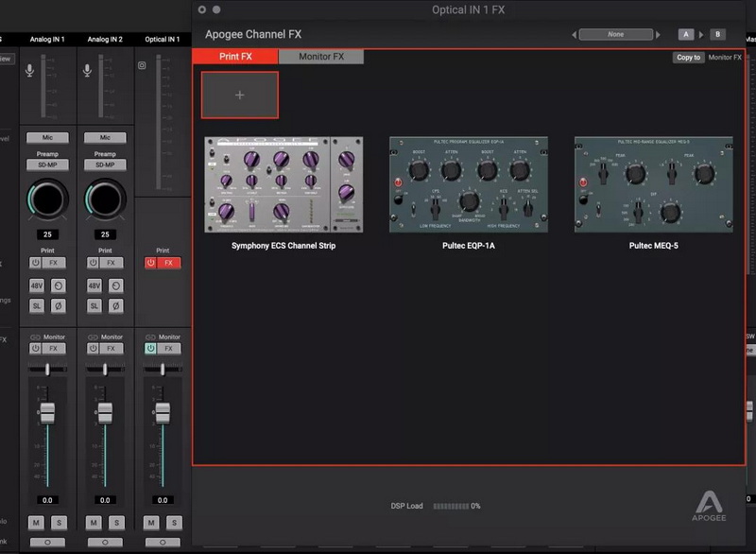Copy A to B with the arrow
Screen dimensions: 756x554
click(701, 35)
